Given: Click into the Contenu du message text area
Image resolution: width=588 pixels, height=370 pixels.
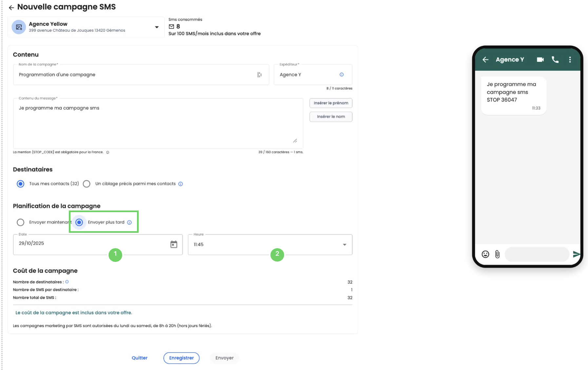Looking at the screenshot, I should click(x=157, y=124).
